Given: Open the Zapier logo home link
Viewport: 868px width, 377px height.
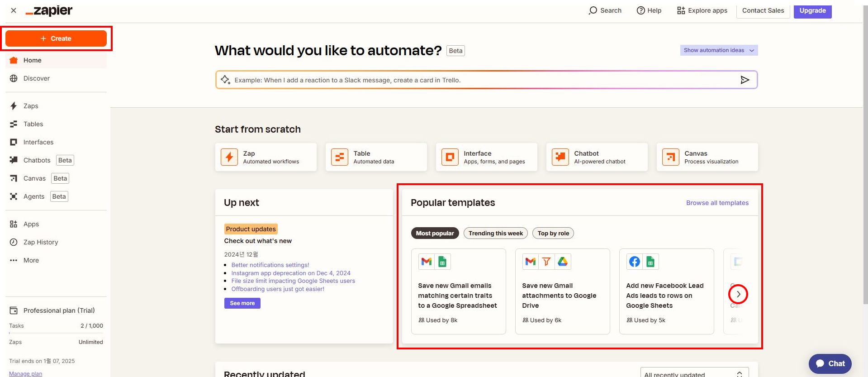Looking at the screenshot, I should (49, 11).
